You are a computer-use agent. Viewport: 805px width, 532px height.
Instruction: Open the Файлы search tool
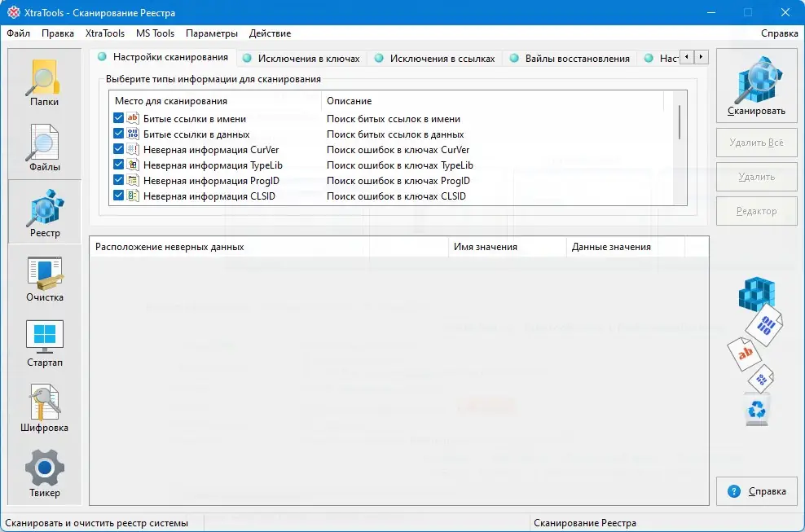45,147
